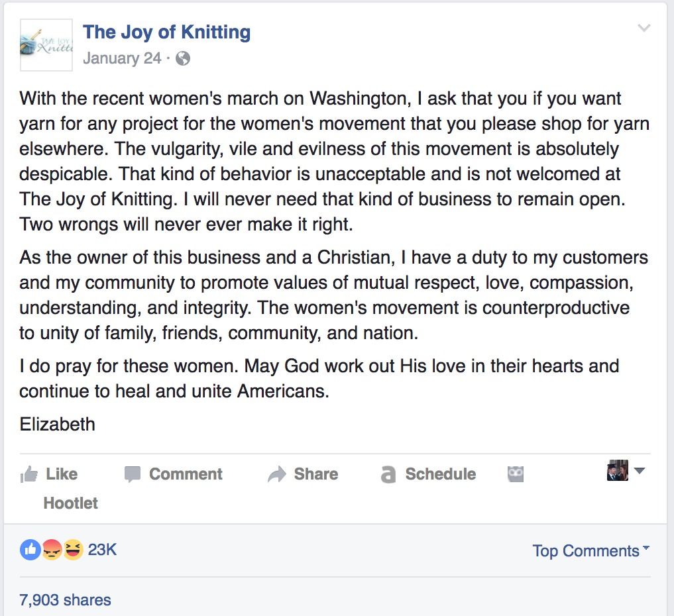The height and width of the screenshot is (616, 674).
Task: Click the thumbs-up Like icon
Action: 29,474
